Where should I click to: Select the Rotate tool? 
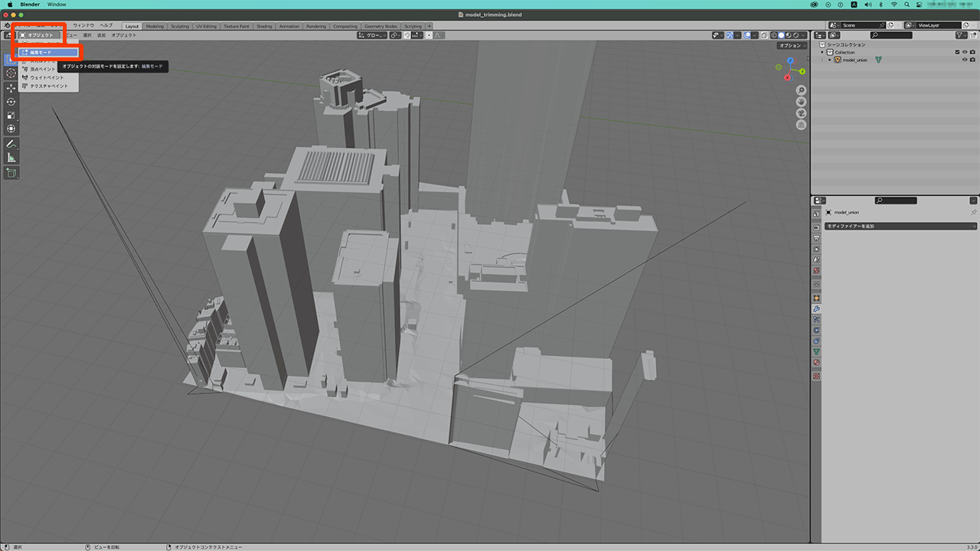pyautogui.click(x=11, y=101)
